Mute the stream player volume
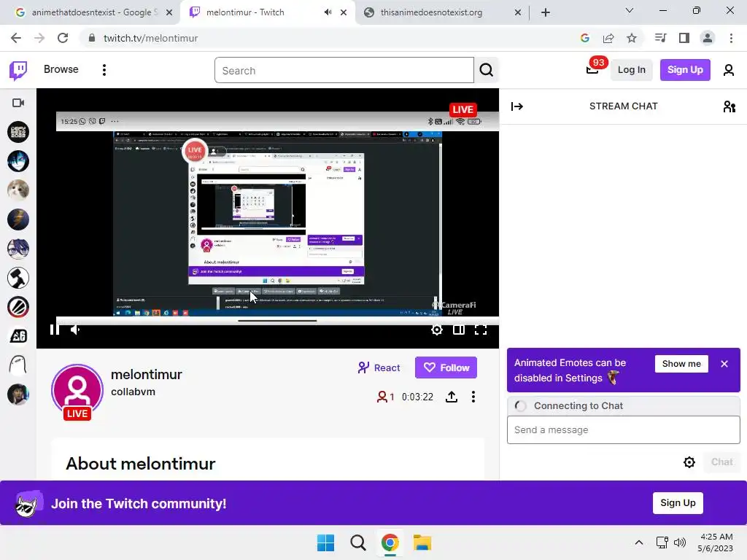747x560 pixels. [75, 329]
